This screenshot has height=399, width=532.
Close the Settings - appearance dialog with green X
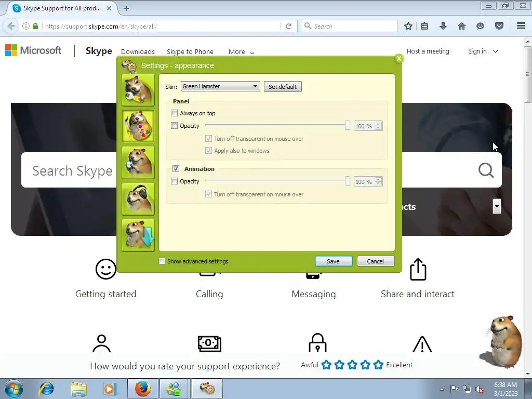[x=399, y=59]
